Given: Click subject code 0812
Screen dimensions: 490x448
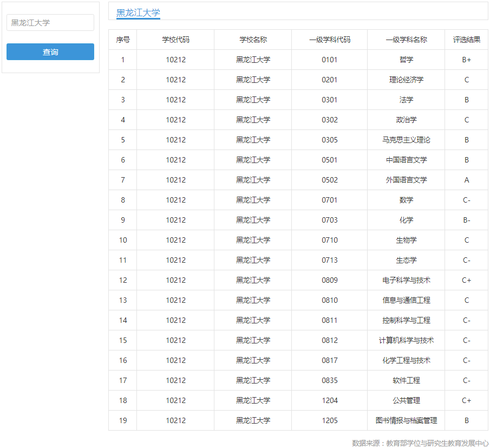Looking at the screenshot, I should tap(330, 340).
